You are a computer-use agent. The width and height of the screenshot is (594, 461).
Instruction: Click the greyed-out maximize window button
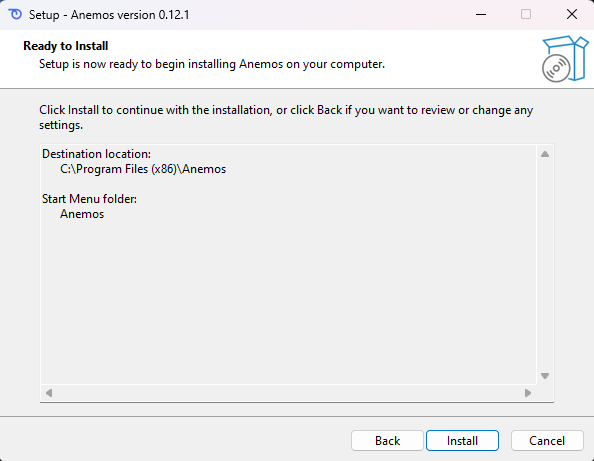(x=526, y=14)
